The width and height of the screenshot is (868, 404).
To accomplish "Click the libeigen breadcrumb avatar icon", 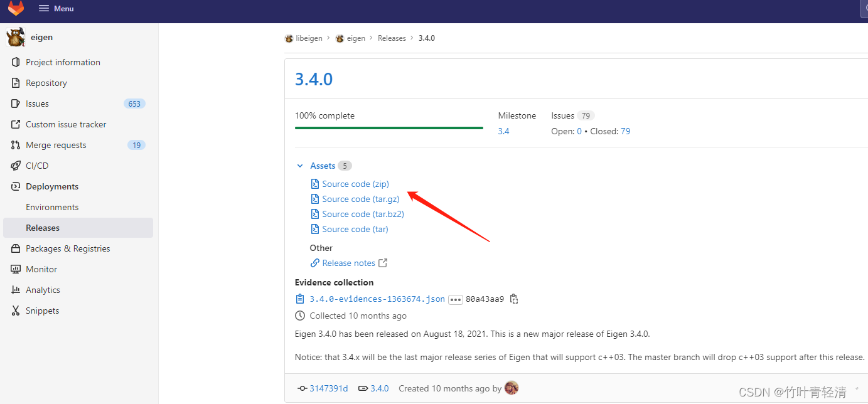I will point(289,38).
